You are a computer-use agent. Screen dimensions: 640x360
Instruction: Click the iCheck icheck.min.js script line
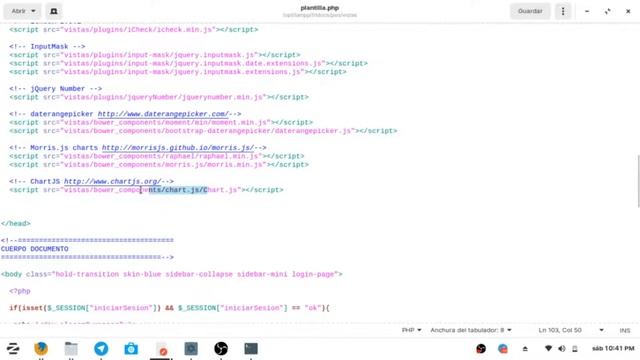(x=133, y=29)
